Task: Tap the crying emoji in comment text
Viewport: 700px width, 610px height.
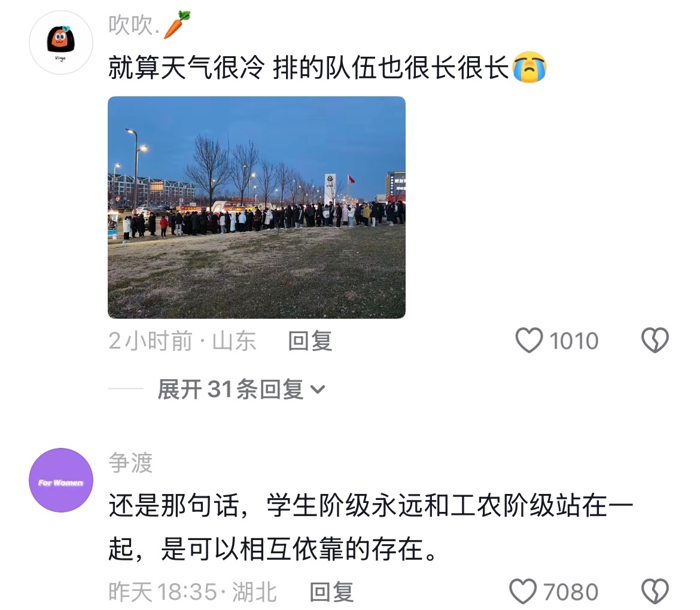Action: 529,68
